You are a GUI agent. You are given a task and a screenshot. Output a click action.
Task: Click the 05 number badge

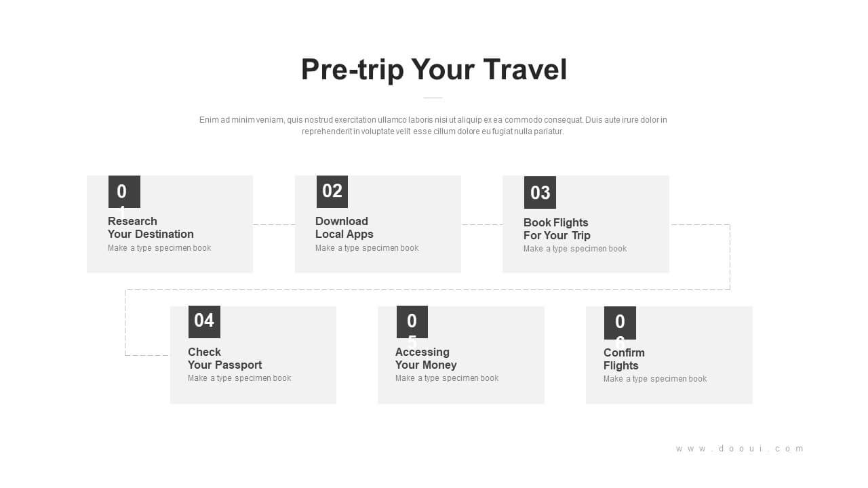tap(412, 322)
